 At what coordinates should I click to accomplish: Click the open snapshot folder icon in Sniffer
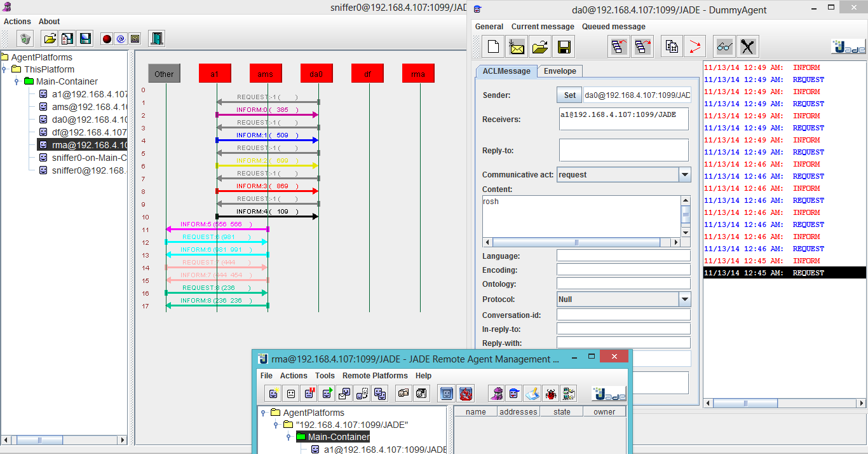coord(50,39)
